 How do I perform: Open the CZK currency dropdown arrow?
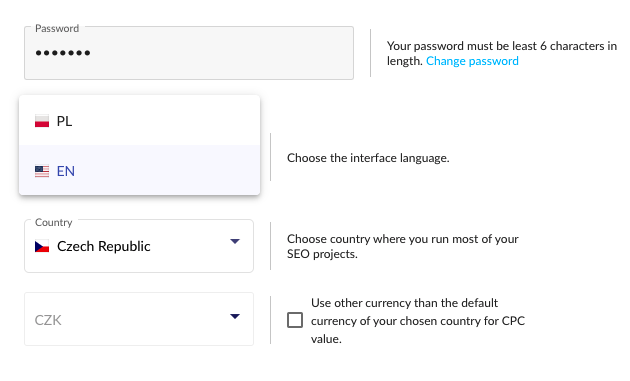pyautogui.click(x=235, y=317)
